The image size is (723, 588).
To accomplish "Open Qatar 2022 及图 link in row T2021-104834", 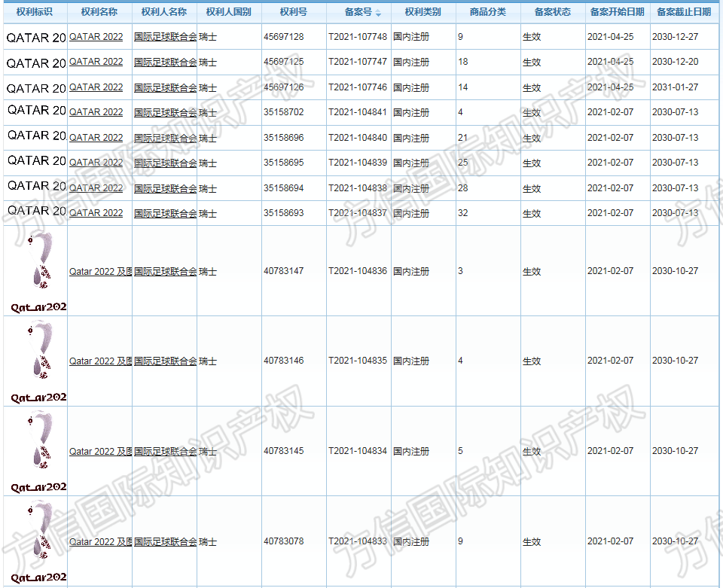I will 100,451.
